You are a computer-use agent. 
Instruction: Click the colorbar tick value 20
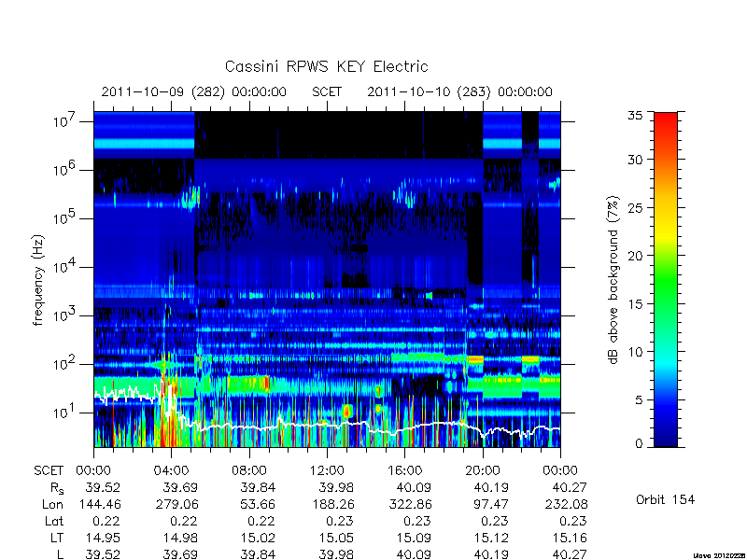[x=636, y=255]
